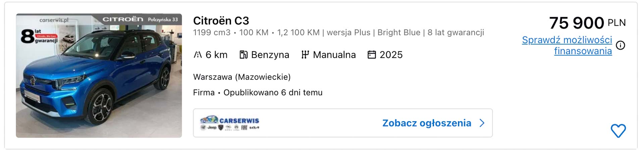Click the heart icon to save listing
644x154 pixels.
coord(618,131)
